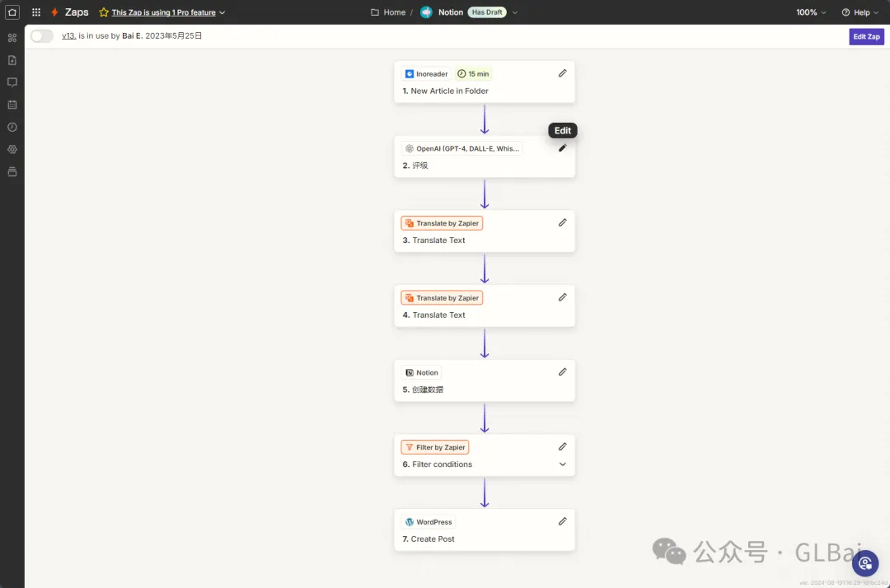Click the Has Draft badge
Screen dimensions: 890x588
[x=487, y=12]
